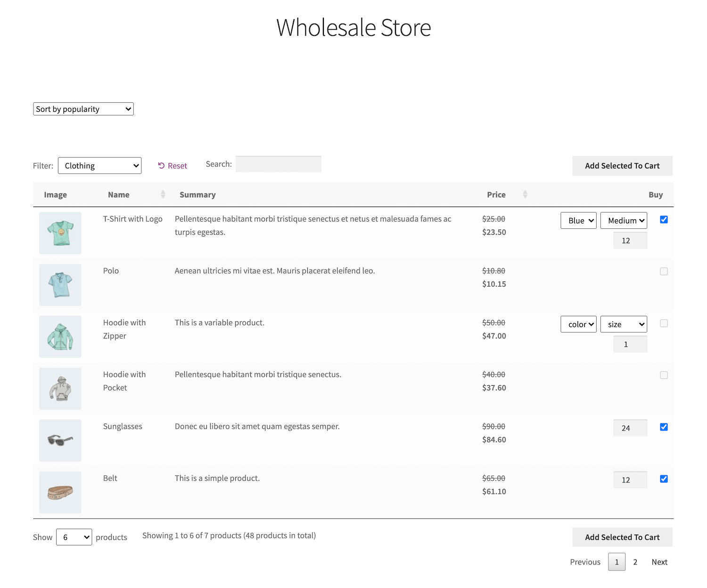707x588 pixels.
Task: Go to page 2 of products
Action: point(635,562)
